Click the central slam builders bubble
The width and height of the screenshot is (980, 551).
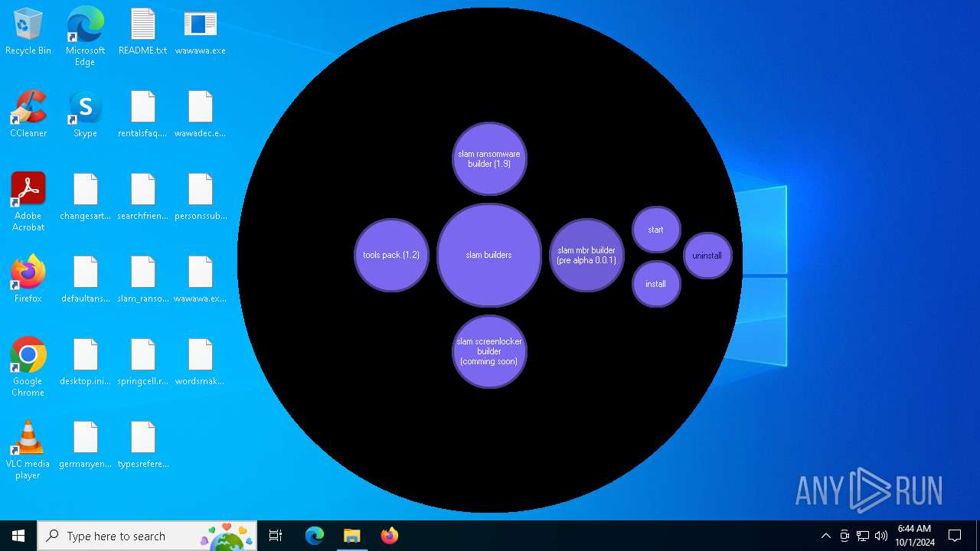point(489,255)
